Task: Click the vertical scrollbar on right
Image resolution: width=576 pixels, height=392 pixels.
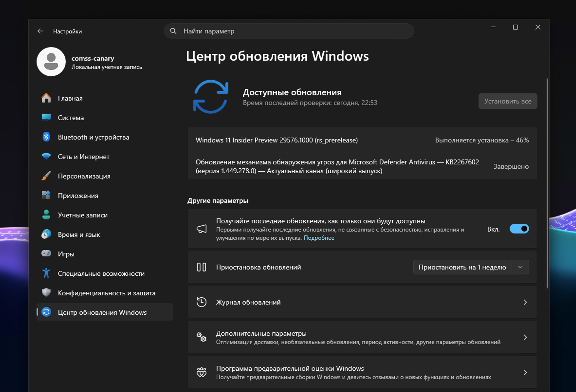Action: tap(547, 184)
